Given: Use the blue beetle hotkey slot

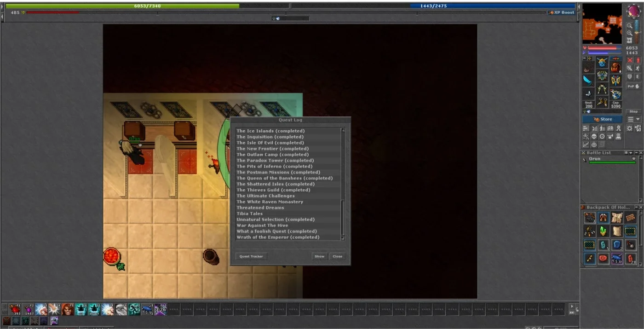Looking at the screenshot, I should pos(148,310).
